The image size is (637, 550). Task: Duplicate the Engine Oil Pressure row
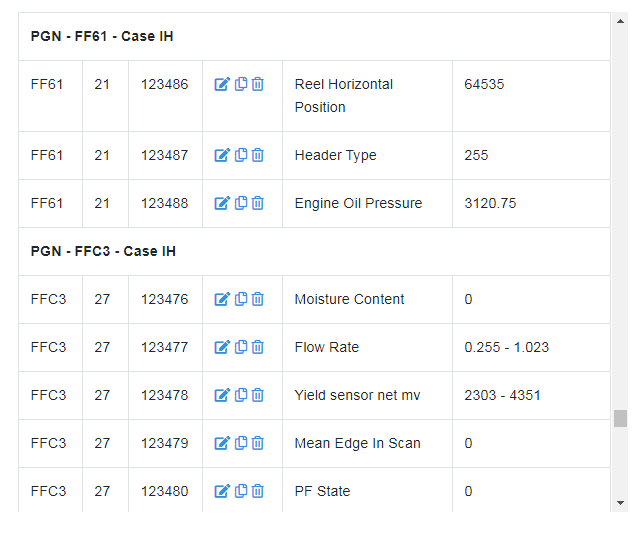[x=240, y=203]
